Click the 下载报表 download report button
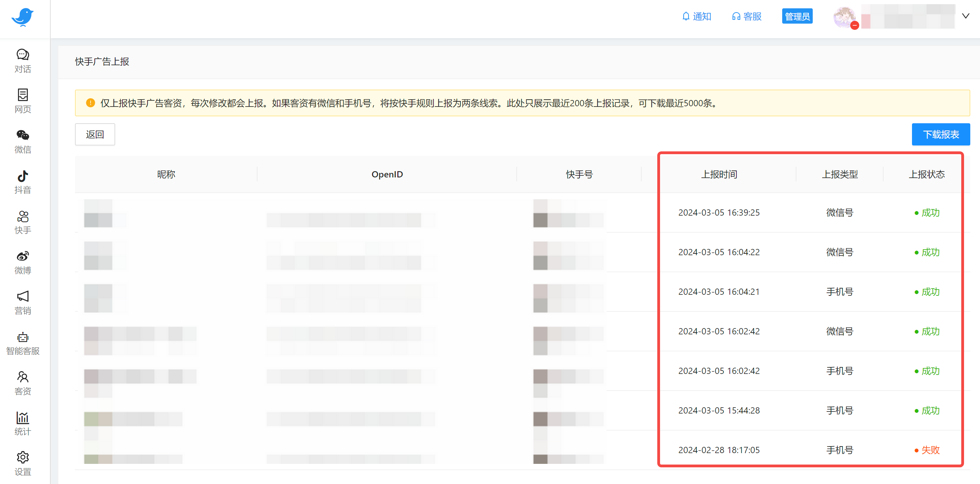Viewport: 980px width, 484px height. click(x=940, y=134)
